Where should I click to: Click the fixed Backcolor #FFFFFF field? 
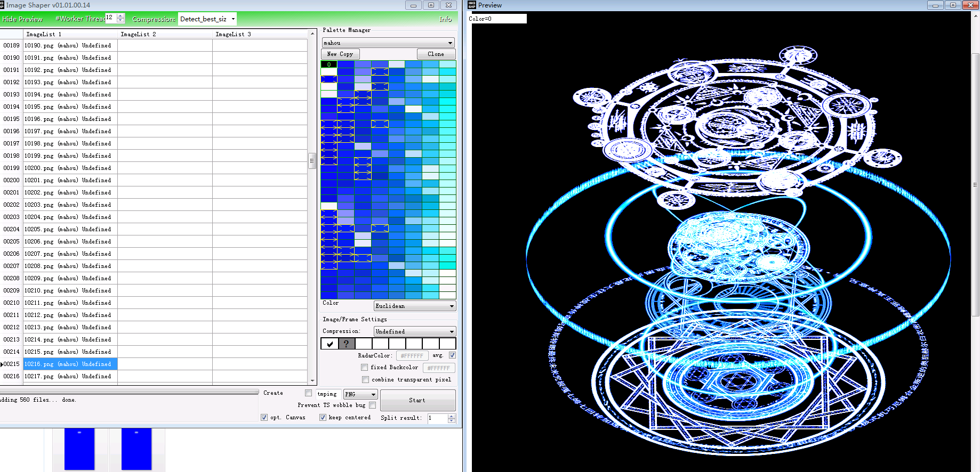tap(439, 368)
